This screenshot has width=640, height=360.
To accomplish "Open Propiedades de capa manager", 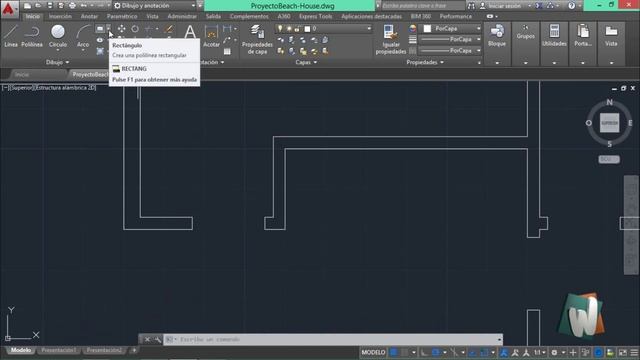I will (x=257, y=40).
